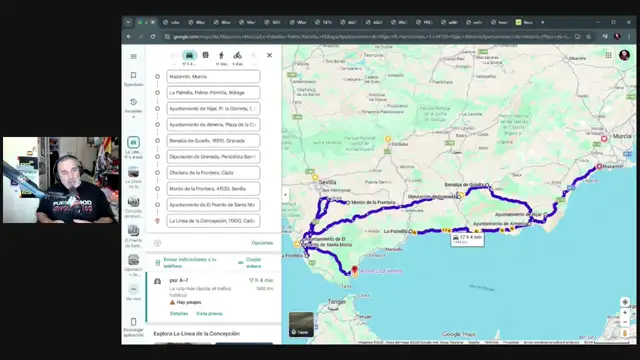Click the Mazarrón origin marker on map
640x360 pixels.
[599, 166]
